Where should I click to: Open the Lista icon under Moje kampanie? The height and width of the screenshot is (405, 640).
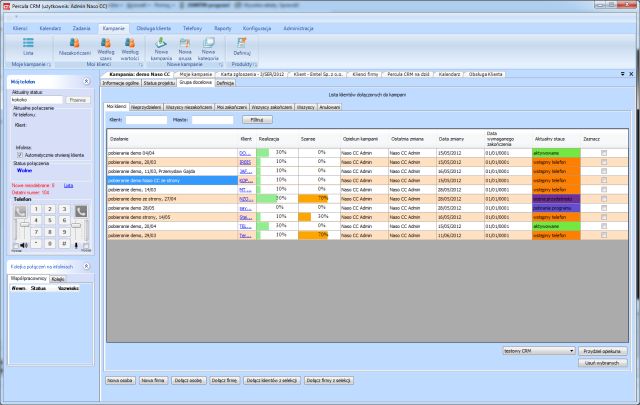28,46
